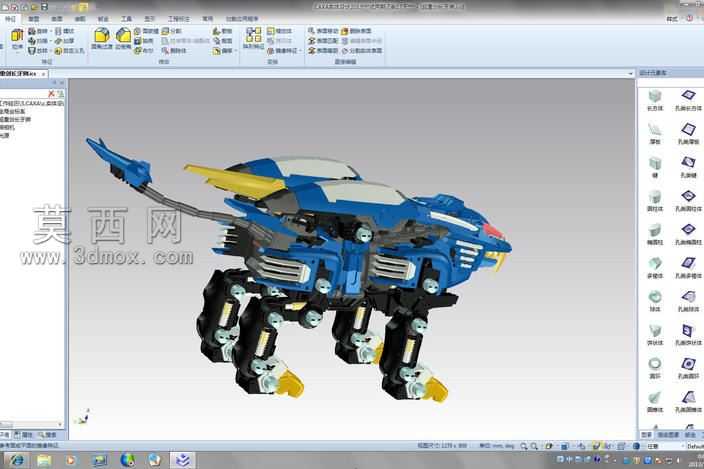Select the Face Draft (面拔模) tool
This screenshot has height=469, width=704.
point(146,31)
